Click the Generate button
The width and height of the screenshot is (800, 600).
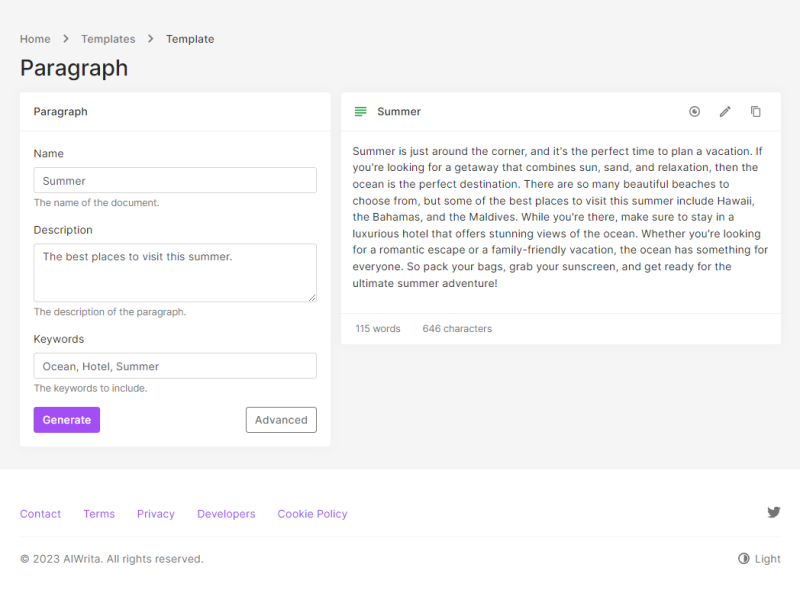(67, 420)
